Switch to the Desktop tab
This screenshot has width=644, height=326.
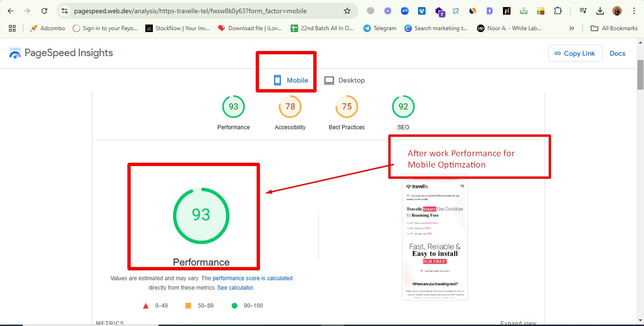pyautogui.click(x=344, y=80)
